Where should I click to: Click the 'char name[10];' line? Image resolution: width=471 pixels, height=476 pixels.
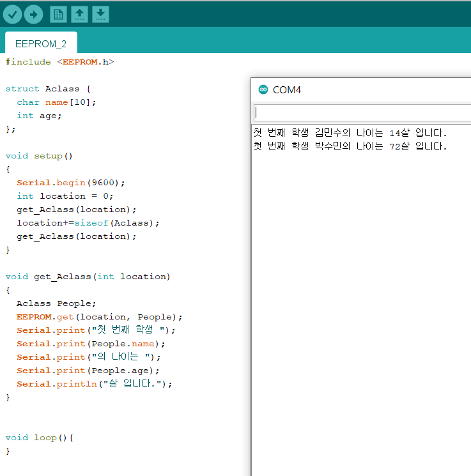[56, 102]
